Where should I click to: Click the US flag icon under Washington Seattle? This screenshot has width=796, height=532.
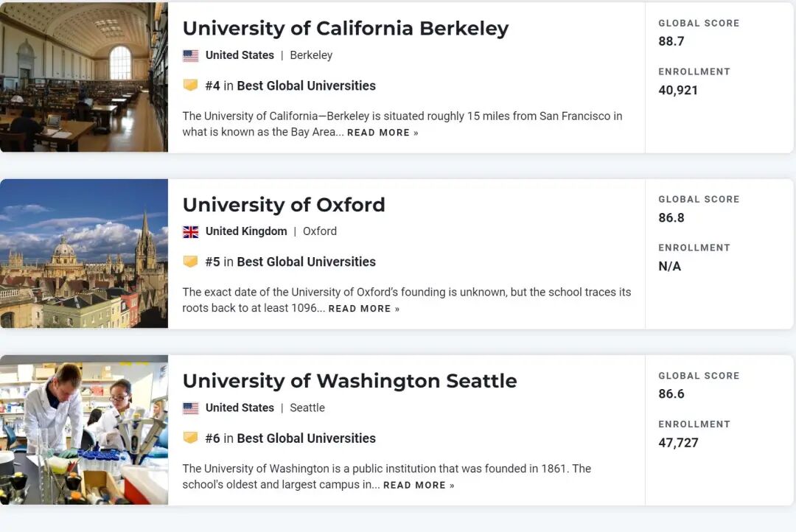(x=190, y=407)
